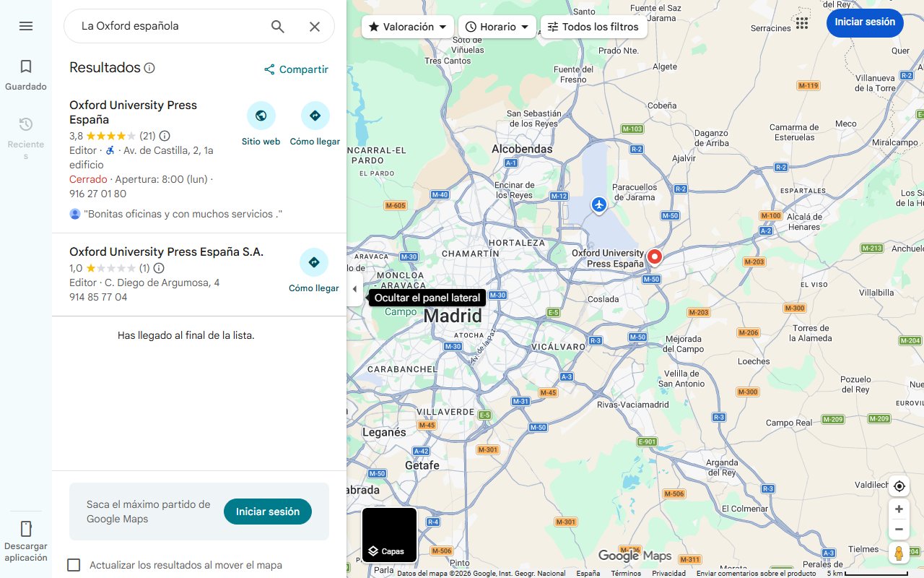Click the search box text field
Image resolution: width=924 pixels, height=578 pixels.
coord(170,26)
